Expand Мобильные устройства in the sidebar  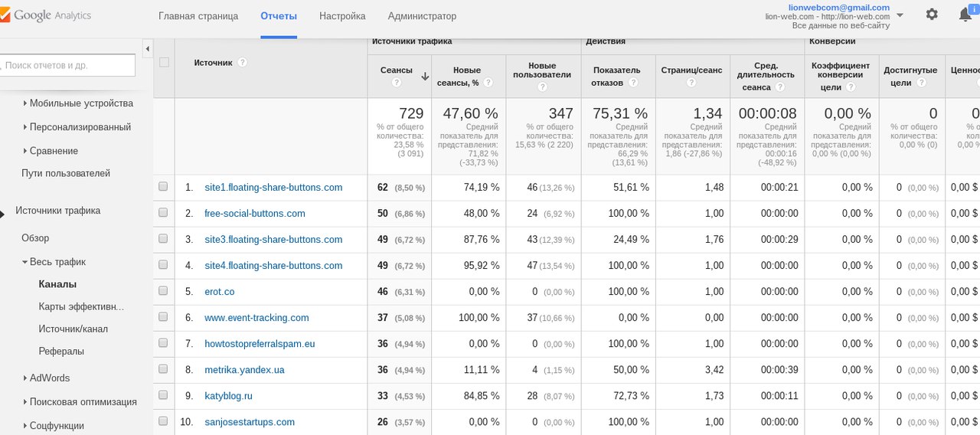[x=25, y=103]
